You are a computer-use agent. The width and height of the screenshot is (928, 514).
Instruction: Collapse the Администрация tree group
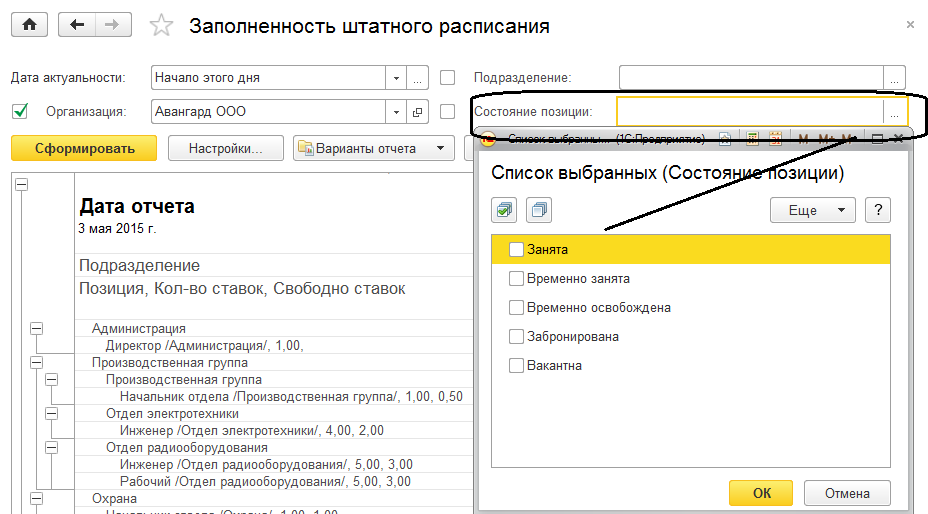[x=37, y=328]
